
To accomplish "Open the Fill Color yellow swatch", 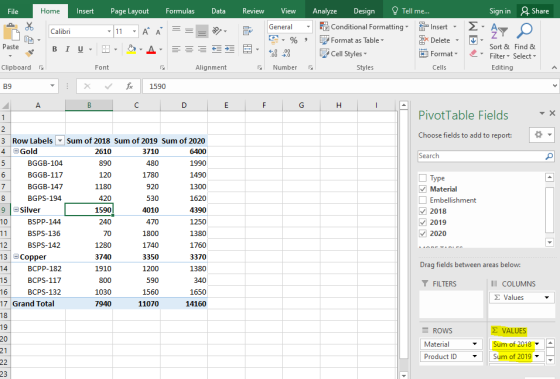I will click(x=131, y=49).
